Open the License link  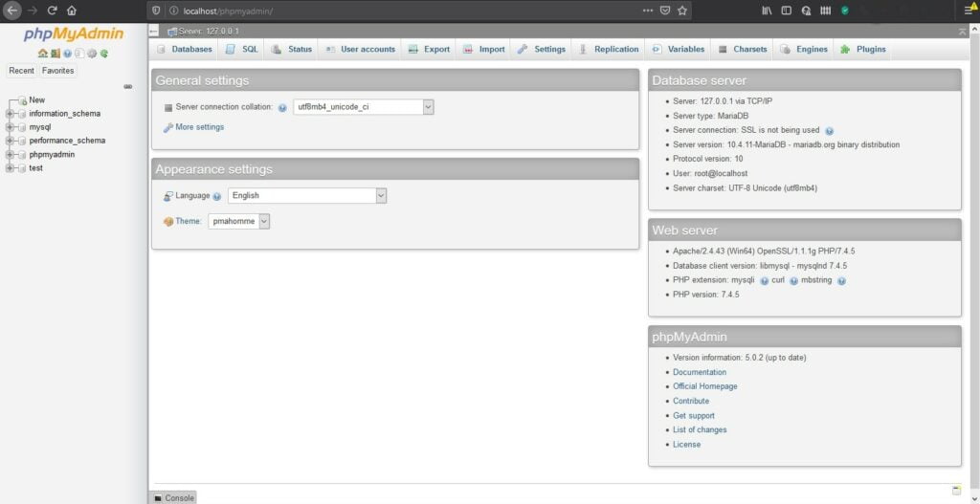coord(686,445)
